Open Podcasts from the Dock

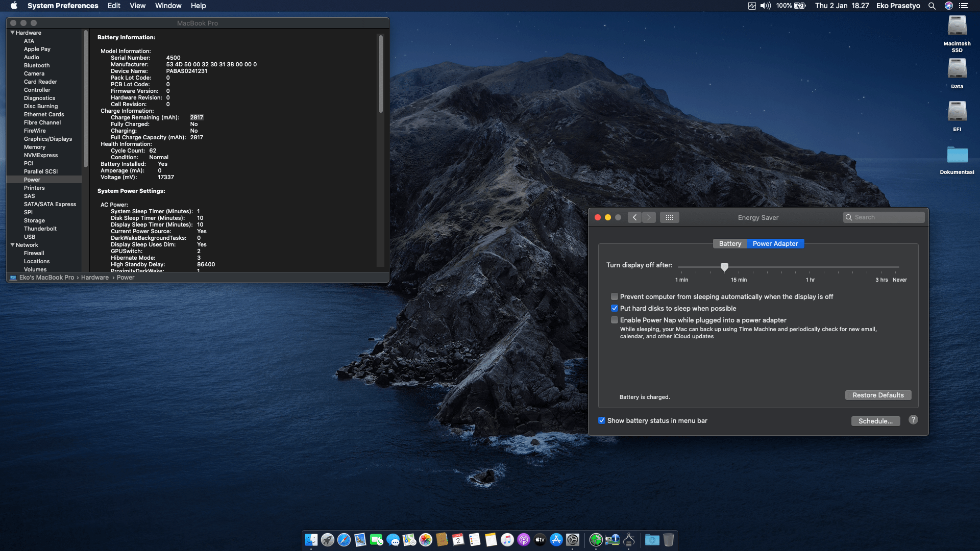[x=524, y=540]
